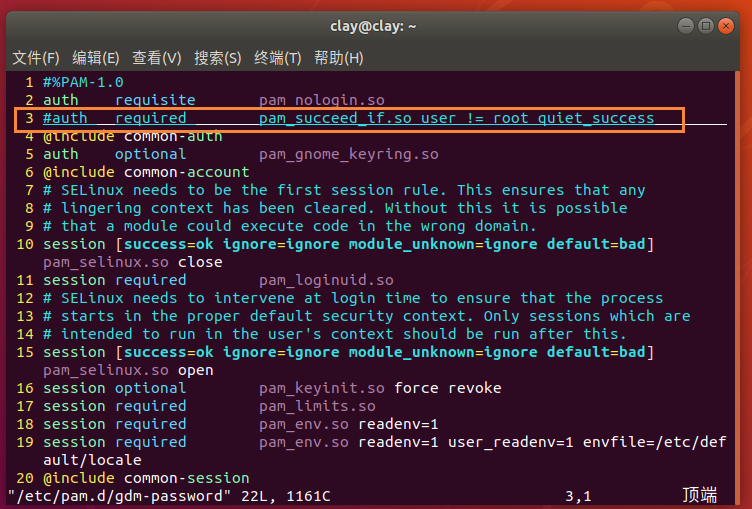Click 'pam_selinux.so open' text
This screenshot has height=509, width=752.
click(128, 370)
